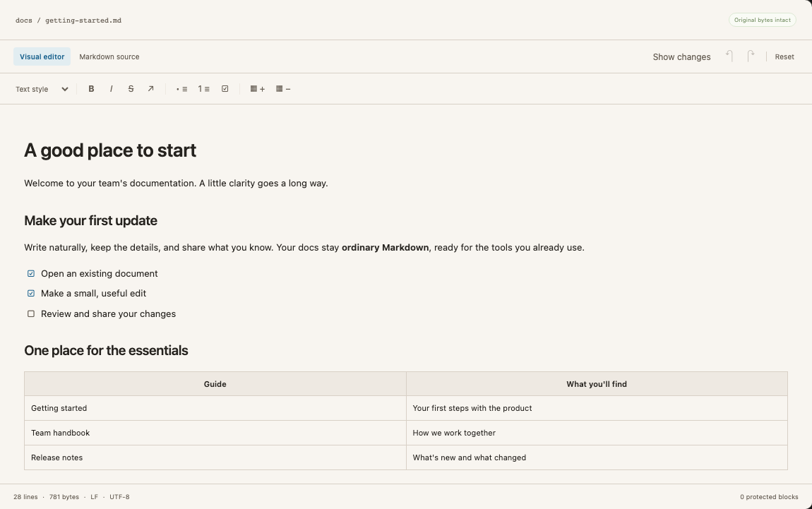Viewport: 812px width, 509px height.
Task: Switch to the Markdown source tab
Action: pos(109,57)
